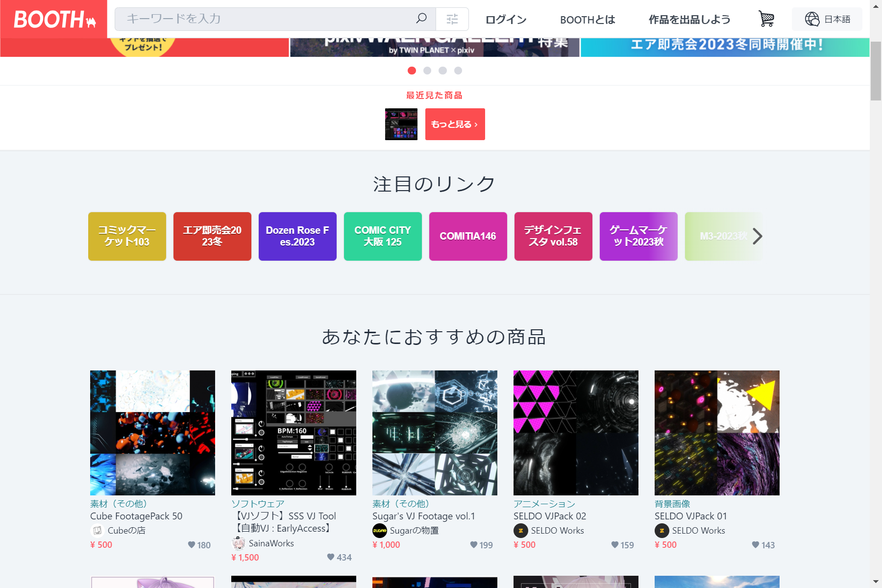Open the 背景画像 category link
This screenshot has width=882, height=588.
[672, 504]
